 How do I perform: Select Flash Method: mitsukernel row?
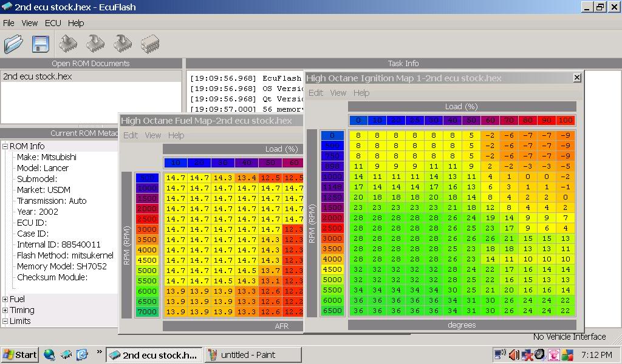(x=65, y=255)
